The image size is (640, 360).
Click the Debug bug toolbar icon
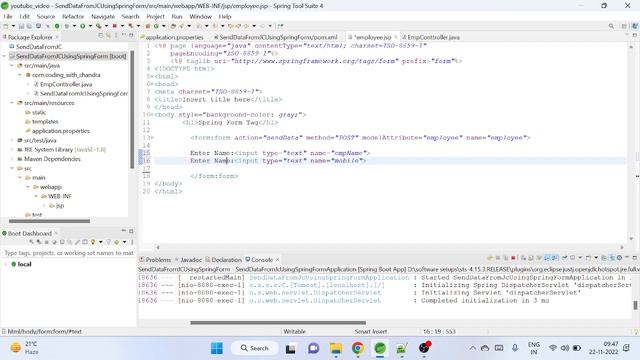pos(67,26)
